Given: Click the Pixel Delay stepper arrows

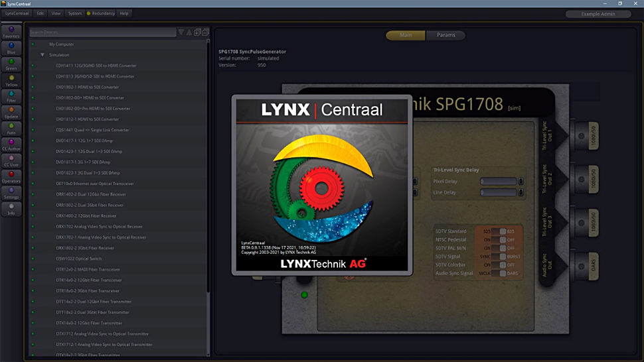Looking at the screenshot, I should coord(521,181).
